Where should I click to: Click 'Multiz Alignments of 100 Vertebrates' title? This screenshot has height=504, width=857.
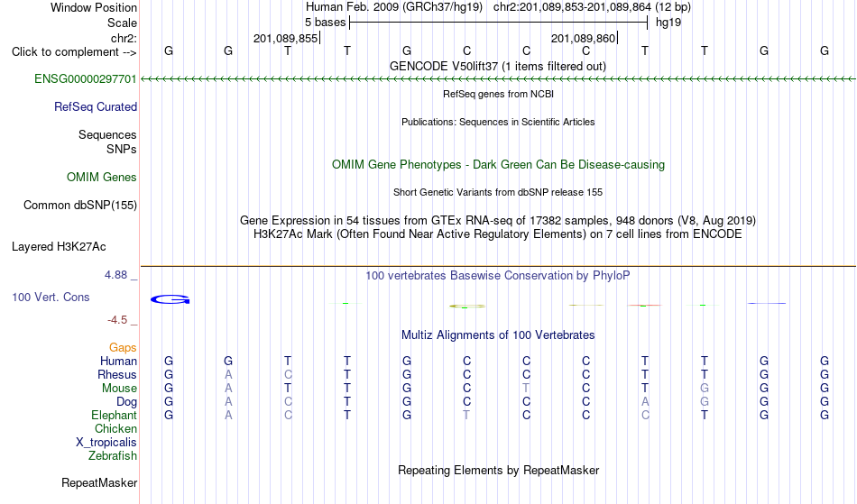(x=498, y=334)
